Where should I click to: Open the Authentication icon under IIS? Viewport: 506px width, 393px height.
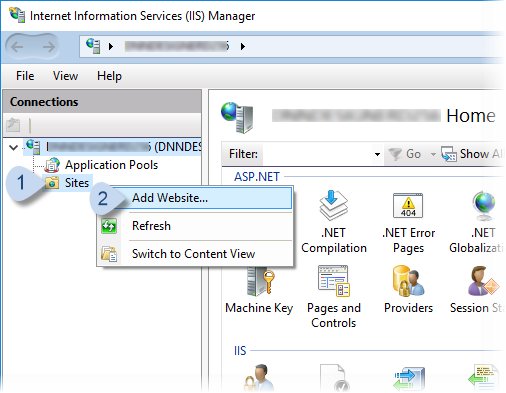pyautogui.click(x=259, y=378)
